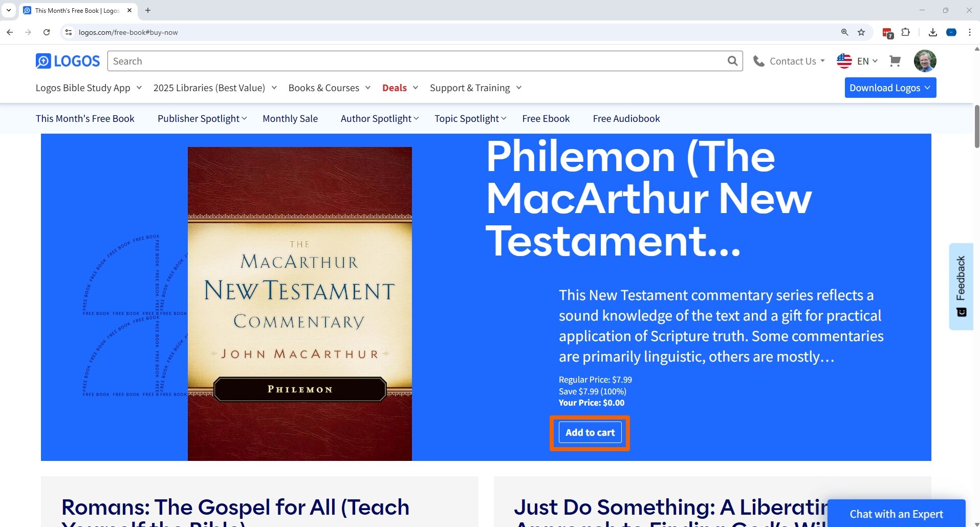Expand Author Spotlight submenu
The height and width of the screenshot is (527, 980).
[380, 118]
